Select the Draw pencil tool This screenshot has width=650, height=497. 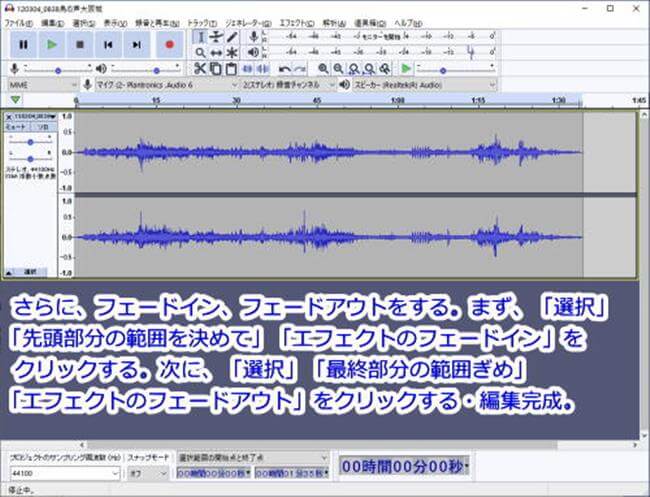[x=232, y=37]
